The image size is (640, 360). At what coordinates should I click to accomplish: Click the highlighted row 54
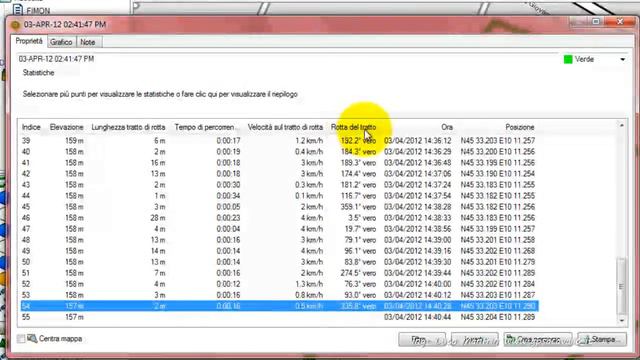click(x=280, y=306)
